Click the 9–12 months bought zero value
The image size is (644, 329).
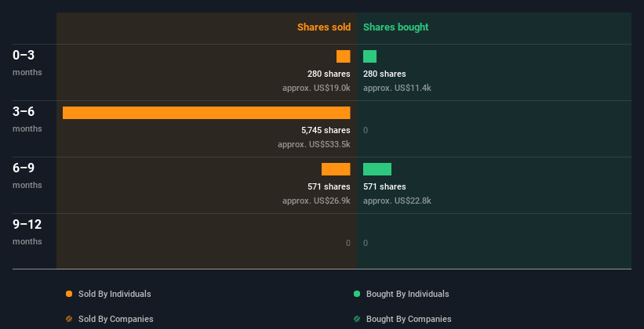tap(366, 244)
